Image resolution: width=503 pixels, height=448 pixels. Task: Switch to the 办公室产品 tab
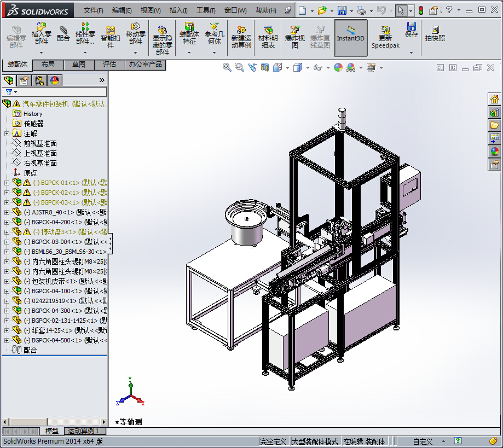point(146,65)
